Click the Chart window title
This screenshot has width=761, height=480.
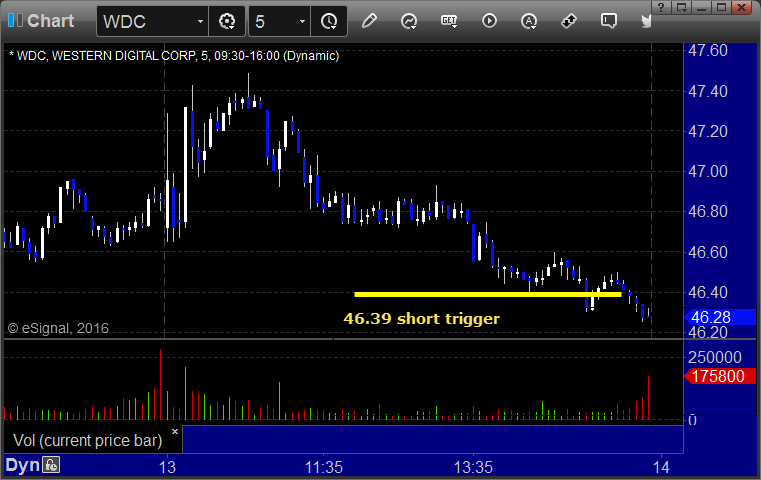[x=50, y=21]
